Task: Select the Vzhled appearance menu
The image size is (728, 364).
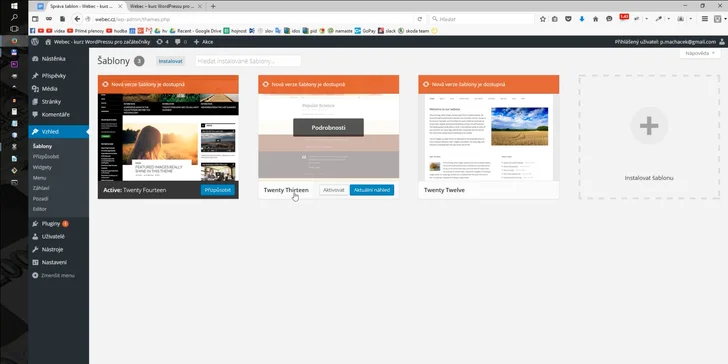Action: [58, 132]
